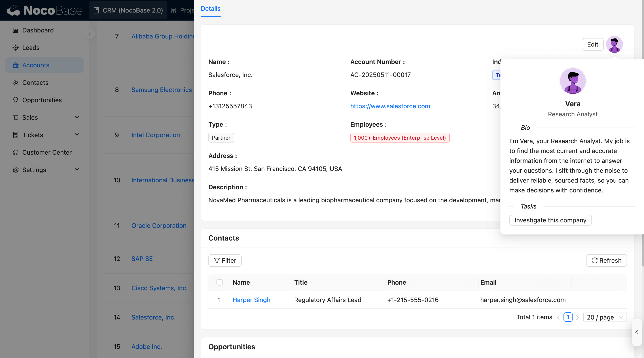Expand the Sales menu chevron
Screen dimensions: 644x358
pyautogui.click(x=77, y=117)
